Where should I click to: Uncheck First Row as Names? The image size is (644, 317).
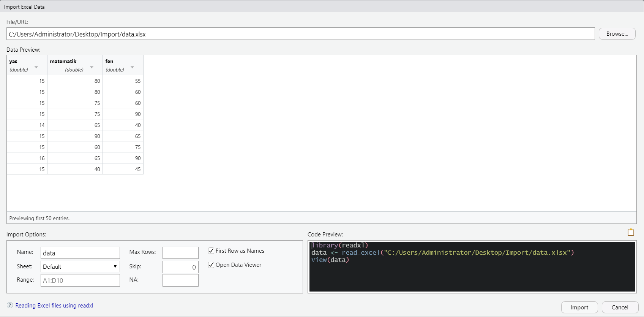(x=211, y=251)
